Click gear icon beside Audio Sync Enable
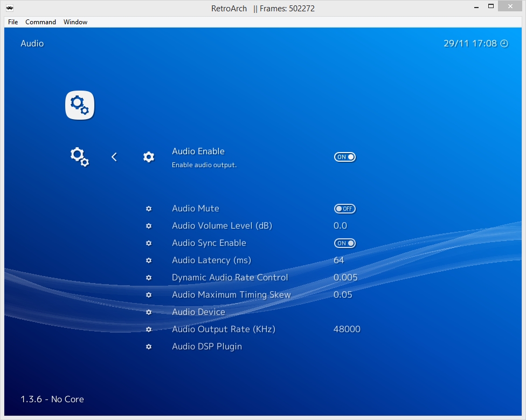Image resolution: width=526 pixels, height=420 pixels. tap(149, 243)
